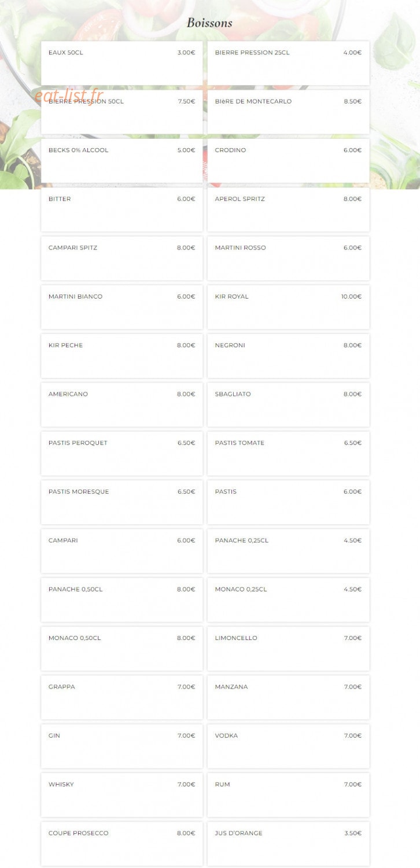Open the BIèRE DE MONTECARLO card
This screenshot has width=420, height=868.
click(x=288, y=112)
